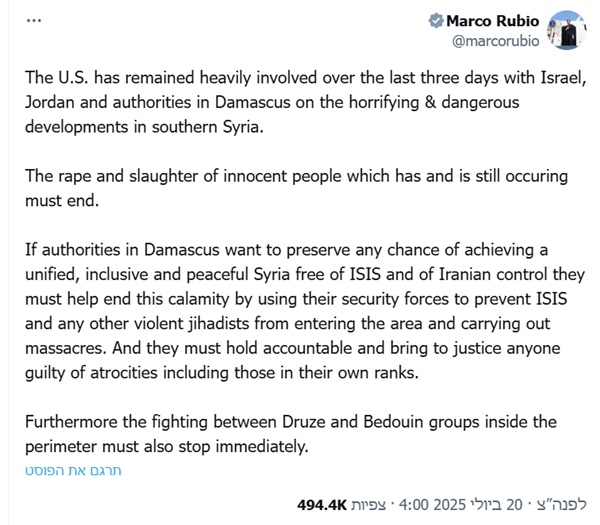Image resolution: width=600 pixels, height=525 pixels.
Task: Open the three-dot more options menu
Action: click(34, 20)
